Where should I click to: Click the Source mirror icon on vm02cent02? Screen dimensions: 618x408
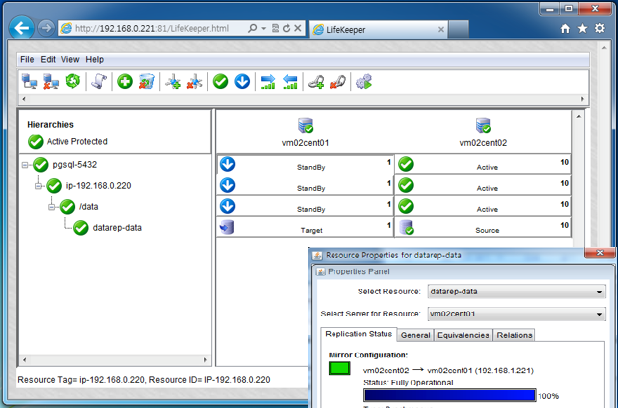click(406, 227)
